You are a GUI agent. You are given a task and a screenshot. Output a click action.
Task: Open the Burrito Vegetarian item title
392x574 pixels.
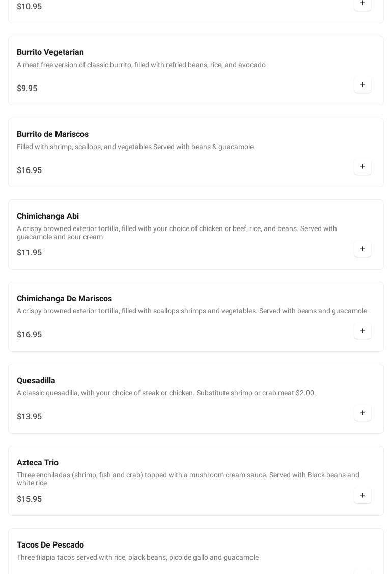(50, 52)
